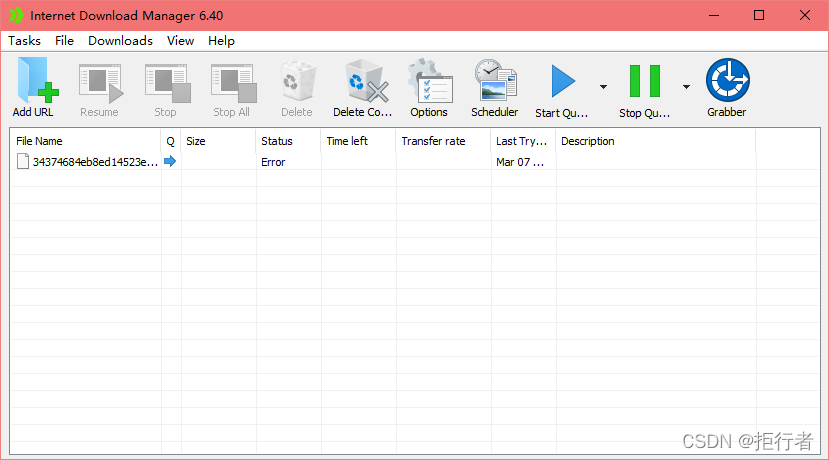Sort by Transfer rate column header
829x460 pixels.
(x=444, y=141)
